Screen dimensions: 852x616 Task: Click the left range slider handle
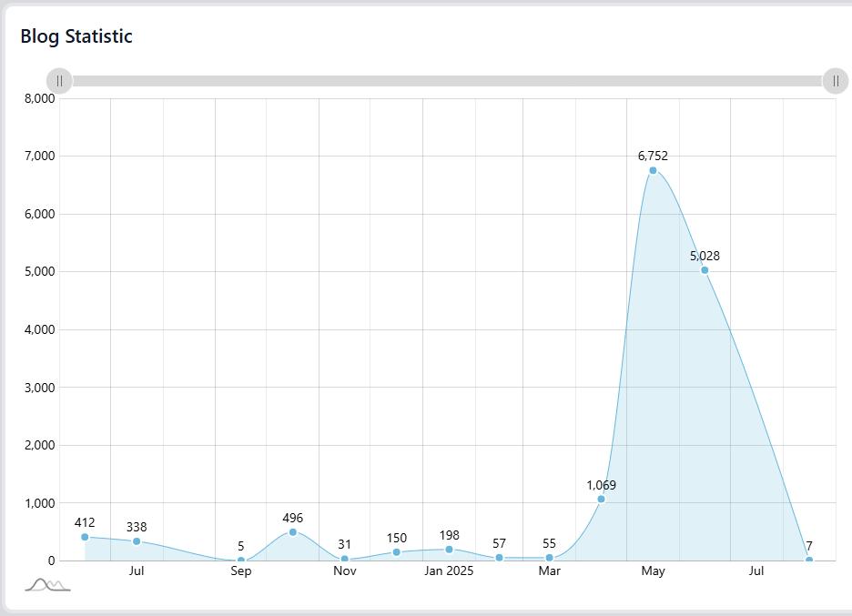tap(59, 81)
